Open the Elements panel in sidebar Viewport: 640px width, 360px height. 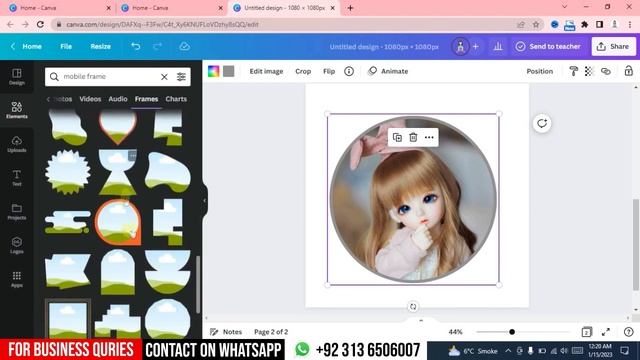(17, 110)
